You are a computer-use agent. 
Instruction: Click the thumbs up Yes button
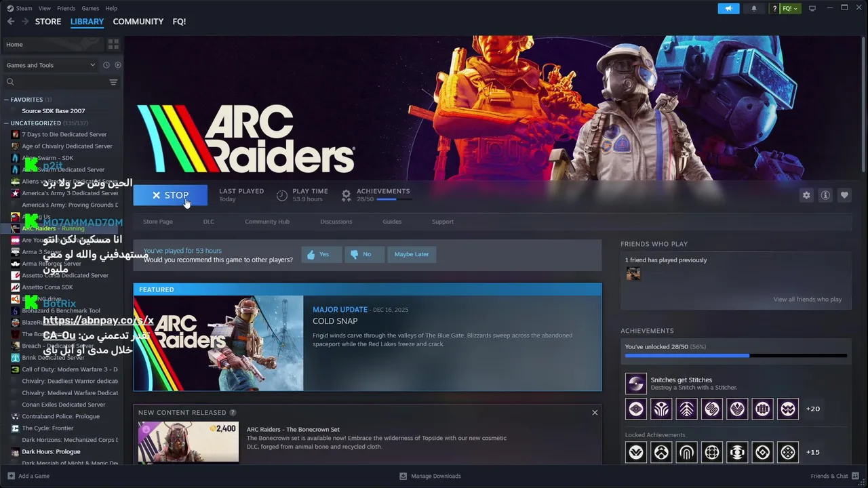[321, 254]
